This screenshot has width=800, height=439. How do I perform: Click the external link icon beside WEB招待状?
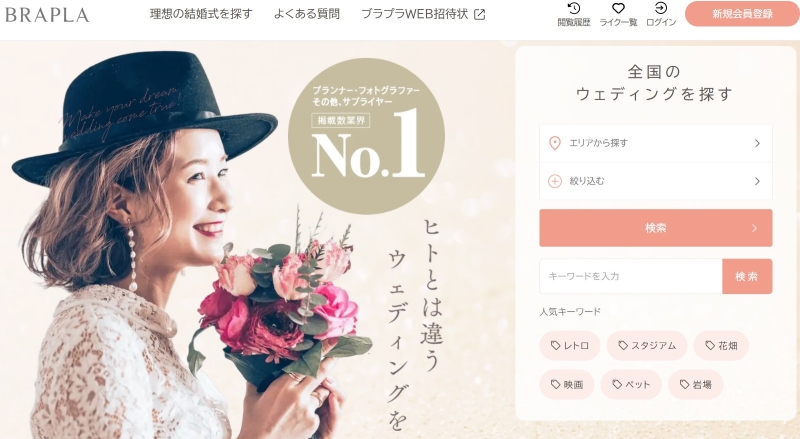480,14
